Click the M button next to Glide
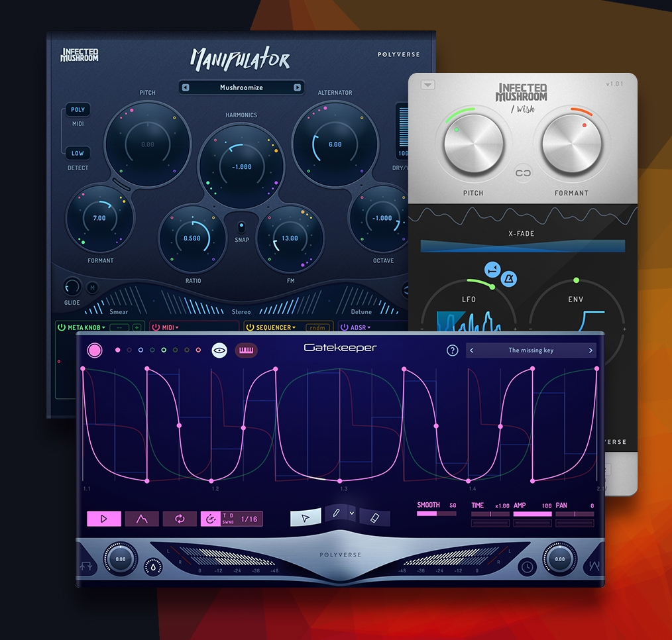This screenshot has height=640, width=672. tap(92, 288)
